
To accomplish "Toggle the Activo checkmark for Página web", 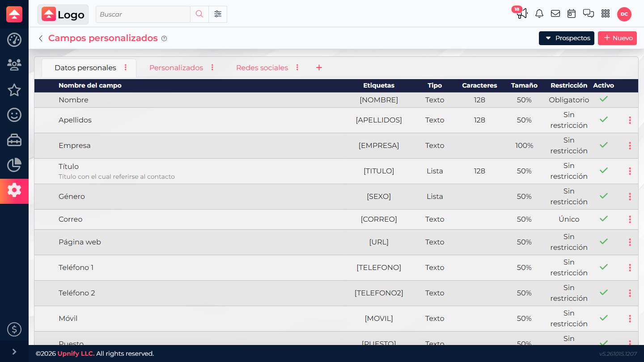I will point(604,242).
